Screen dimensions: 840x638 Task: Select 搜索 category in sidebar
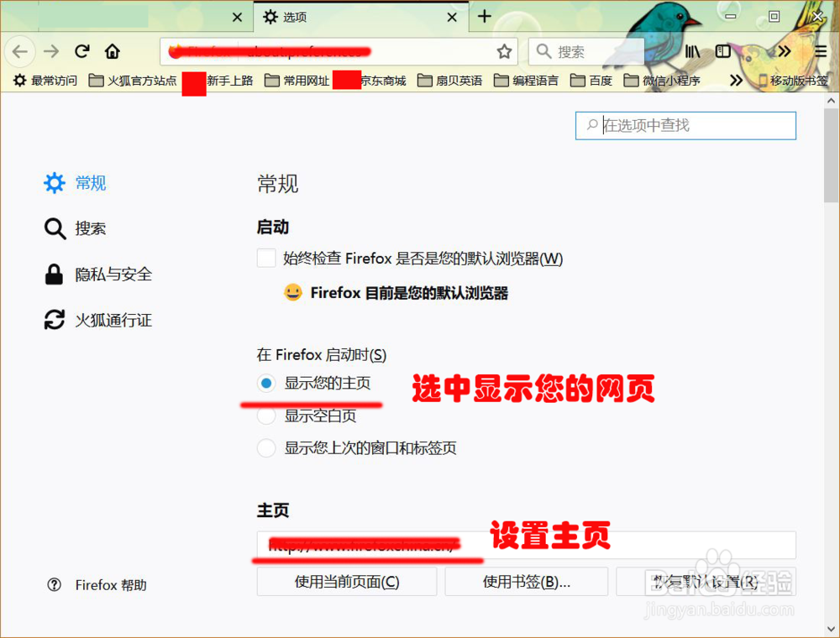75,228
